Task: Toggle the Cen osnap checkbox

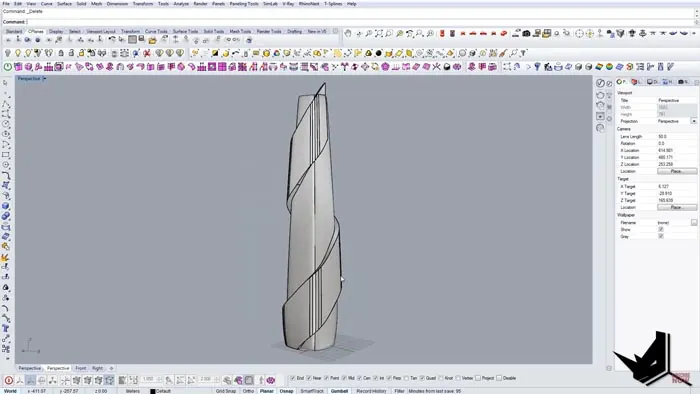Action: [x=359, y=378]
